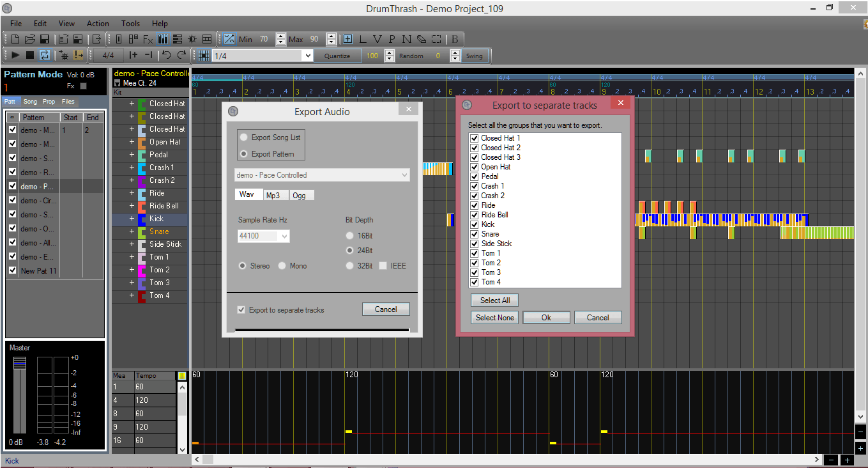Cancel the Export Audio dialog
The width and height of the screenshot is (868, 468).
pos(386,309)
